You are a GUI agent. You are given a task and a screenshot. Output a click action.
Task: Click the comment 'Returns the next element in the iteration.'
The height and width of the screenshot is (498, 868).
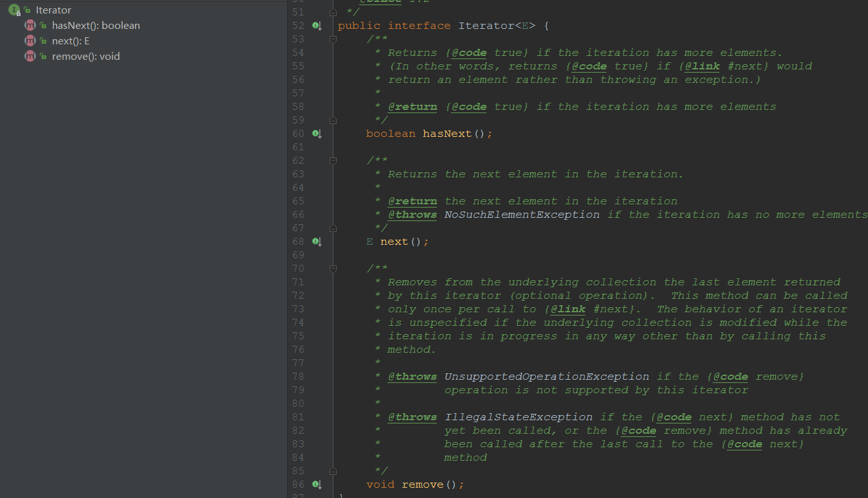[x=536, y=174]
